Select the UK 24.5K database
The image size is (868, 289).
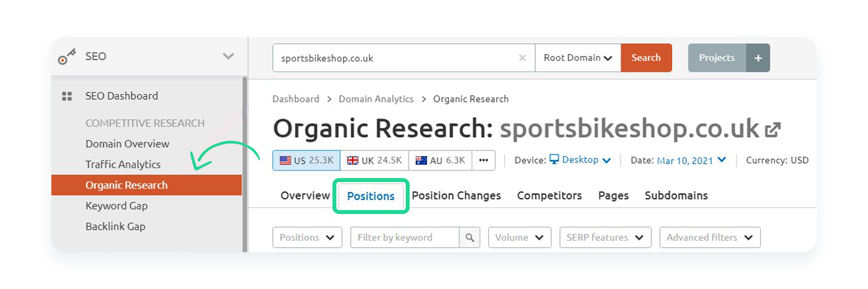[x=375, y=160]
